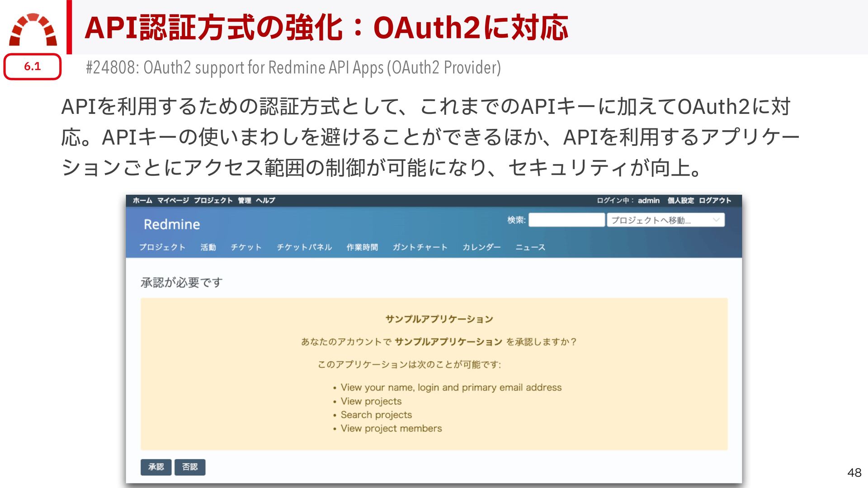The image size is (868, 488).
Task: Switch to the 活動 tab
Action: (208, 247)
